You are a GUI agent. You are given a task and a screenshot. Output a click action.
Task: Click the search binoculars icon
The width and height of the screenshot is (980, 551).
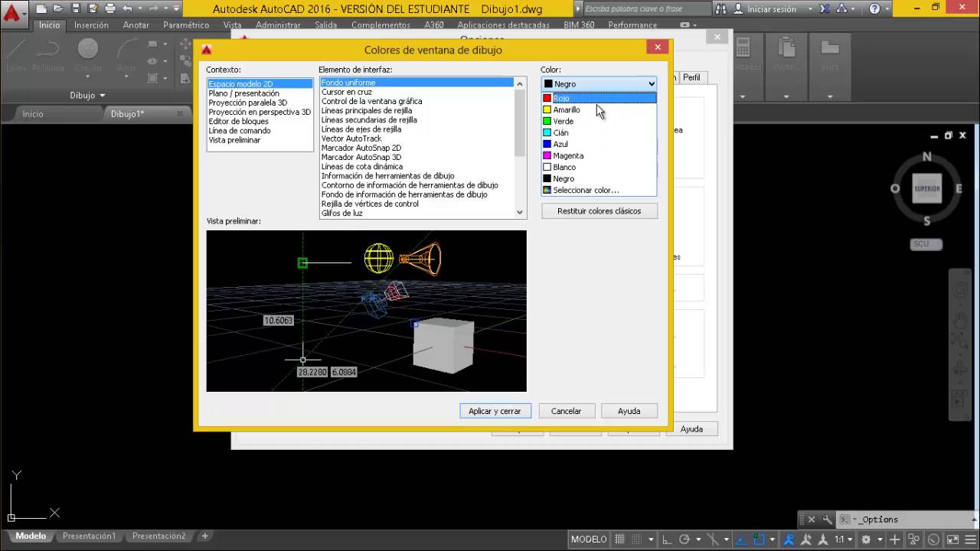tap(721, 9)
